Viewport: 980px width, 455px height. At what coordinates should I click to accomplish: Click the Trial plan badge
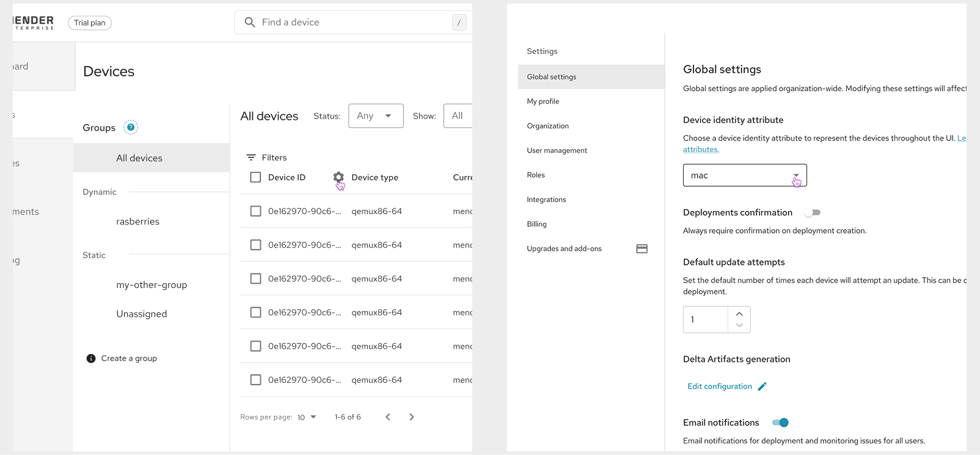pyautogui.click(x=90, y=23)
